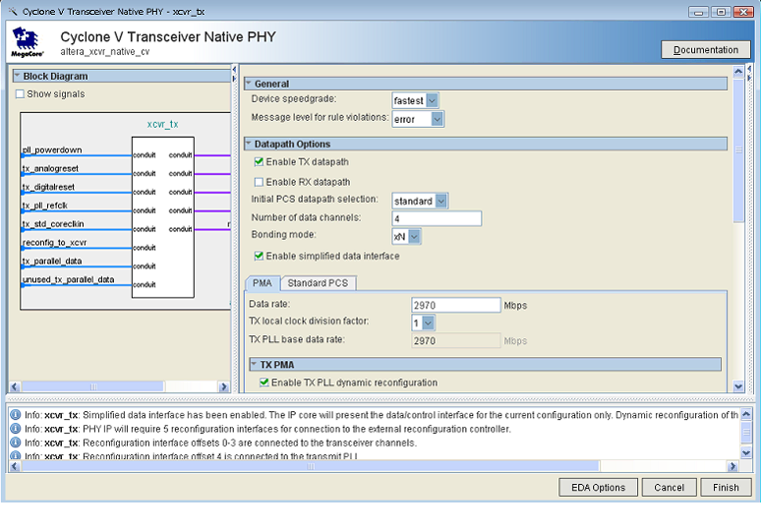The width and height of the screenshot is (761, 532).
Task: Open the Documentation button
Action: coord(706,50)
